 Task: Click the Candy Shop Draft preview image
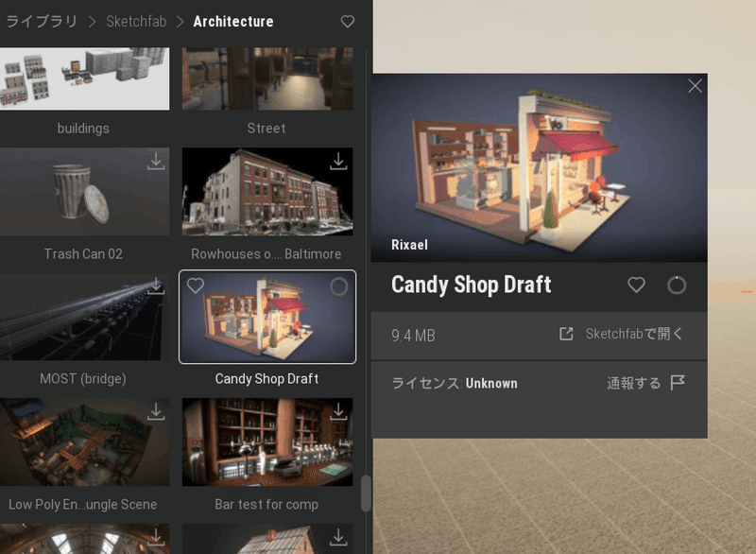pos(539,167)
